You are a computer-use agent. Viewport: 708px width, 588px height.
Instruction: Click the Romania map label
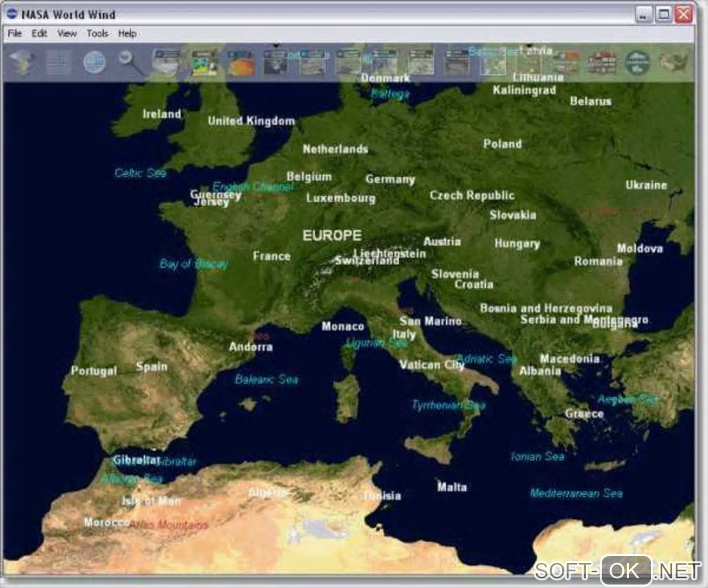pyautogui.click(x=598, y=261)
